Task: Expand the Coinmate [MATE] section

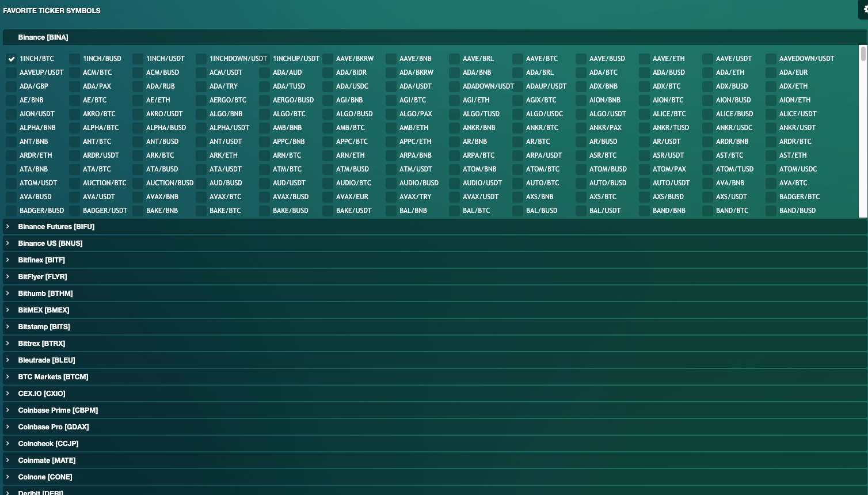Action: (435, 460)
